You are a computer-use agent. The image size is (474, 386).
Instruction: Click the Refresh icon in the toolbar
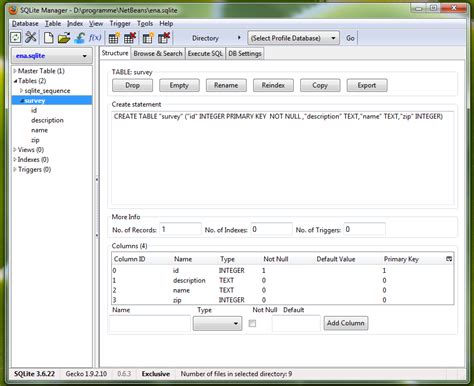coord(16,38)
